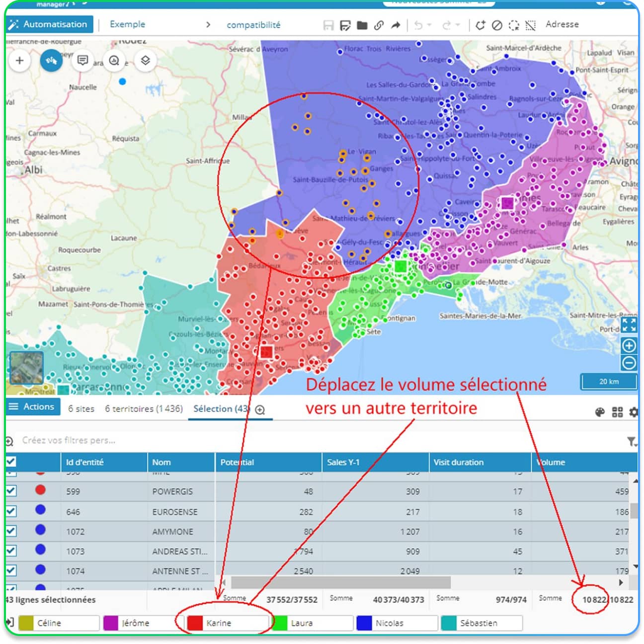The width and height of the screenshot is (644, 644).
Task: Click the Automatisation button
Action: pos(48,24)
